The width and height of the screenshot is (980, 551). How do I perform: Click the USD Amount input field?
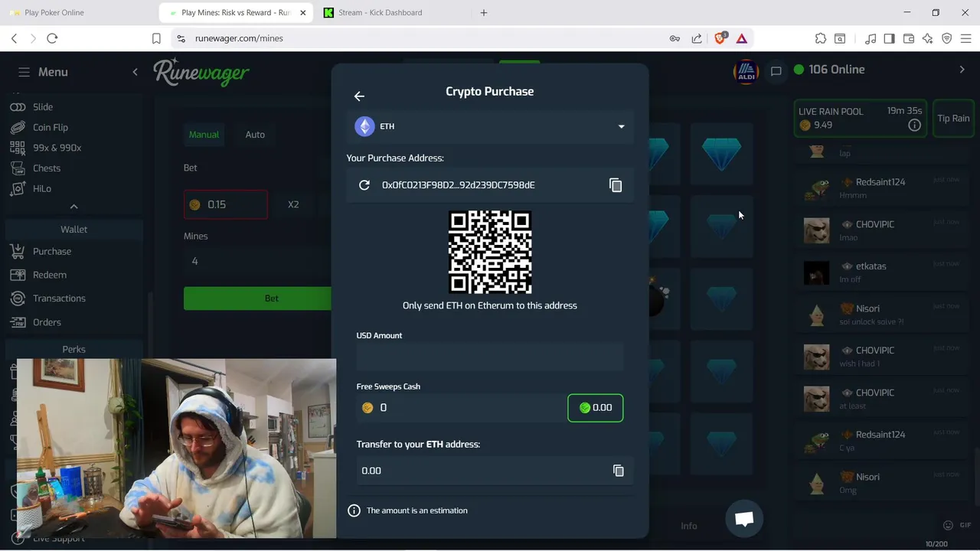point(490,357)
